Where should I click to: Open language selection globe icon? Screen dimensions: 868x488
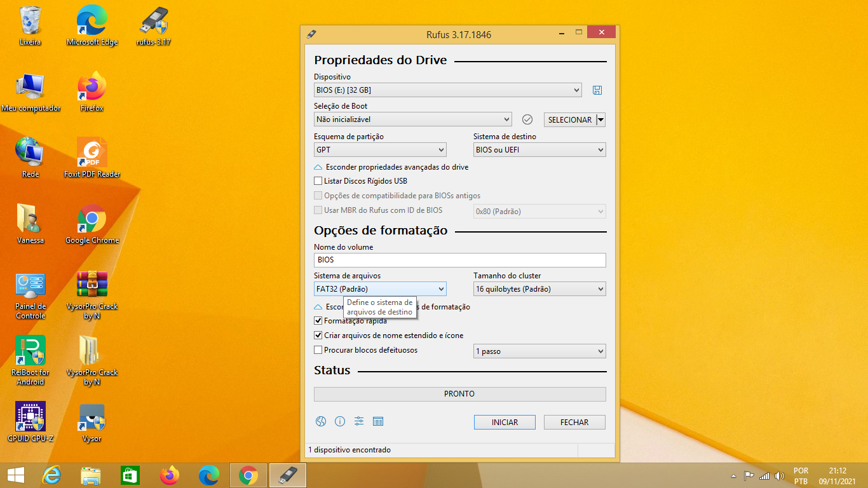pyautogui.click(x=321, y=421)
